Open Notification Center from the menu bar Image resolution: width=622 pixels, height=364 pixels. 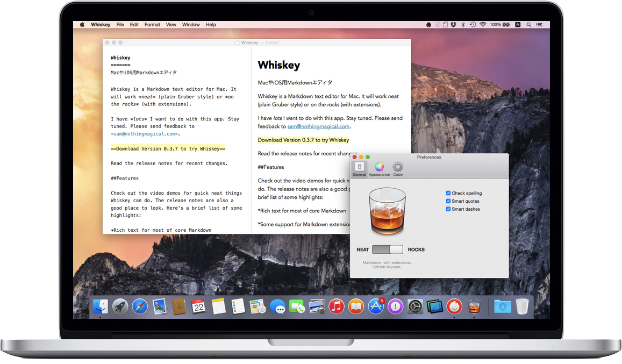(x=539, y=25)
